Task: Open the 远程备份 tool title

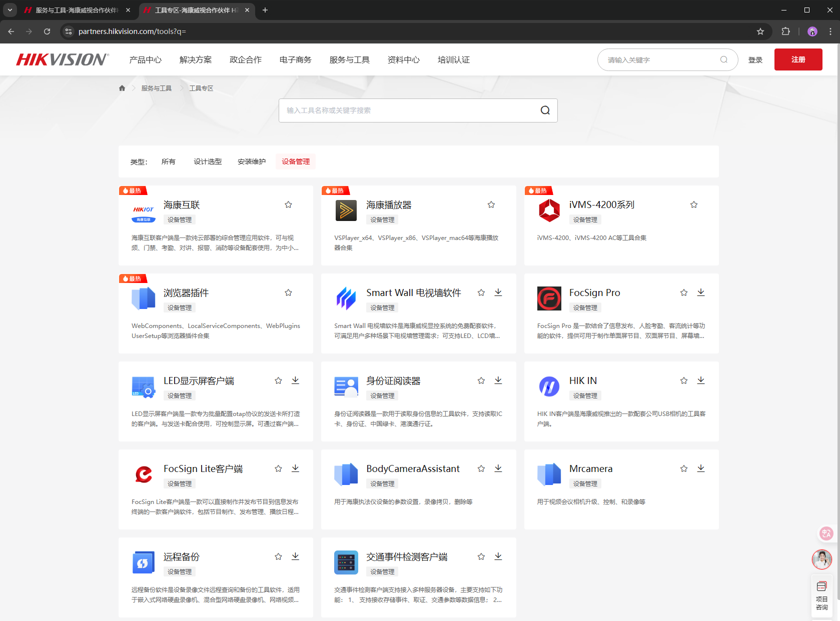Action: pyautogui.click(x=182, y=556)
